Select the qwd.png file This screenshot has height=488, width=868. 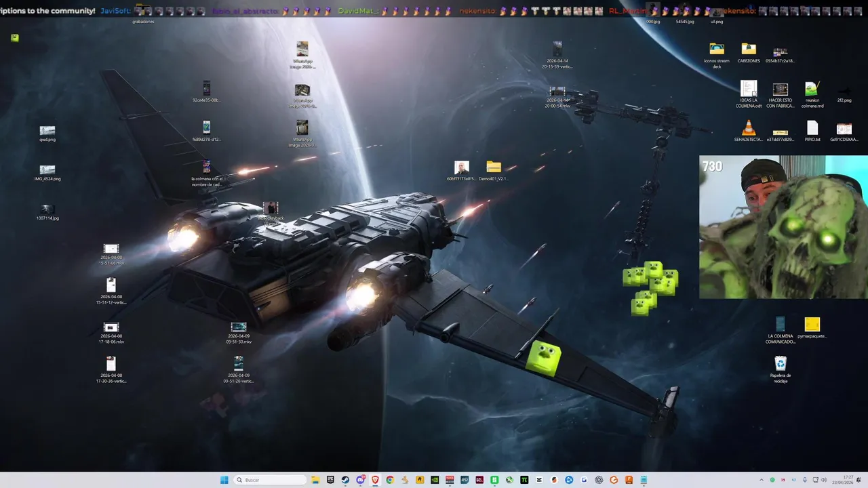(x=47, y=133)
